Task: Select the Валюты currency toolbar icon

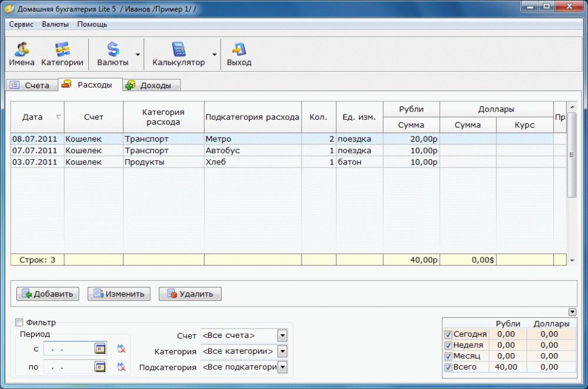Action: [115, 53]
